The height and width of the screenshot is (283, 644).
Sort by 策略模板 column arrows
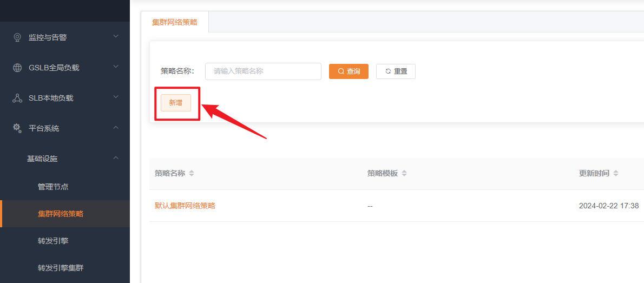404,173
